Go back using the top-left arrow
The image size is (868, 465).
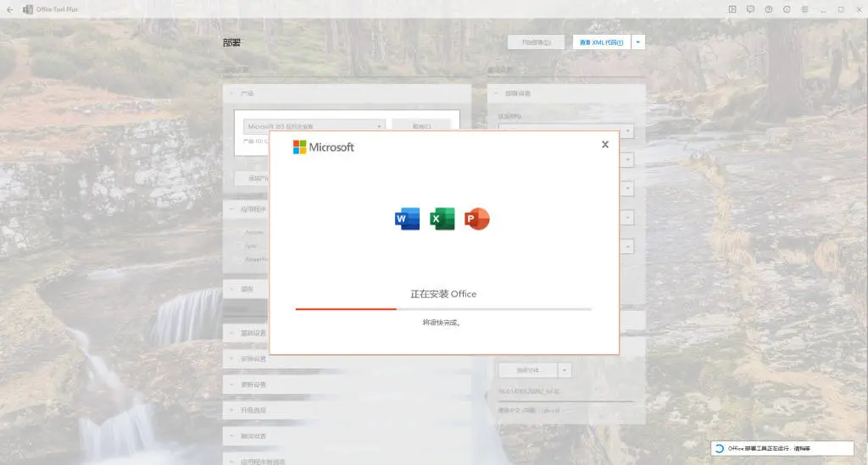click(9, 9)
